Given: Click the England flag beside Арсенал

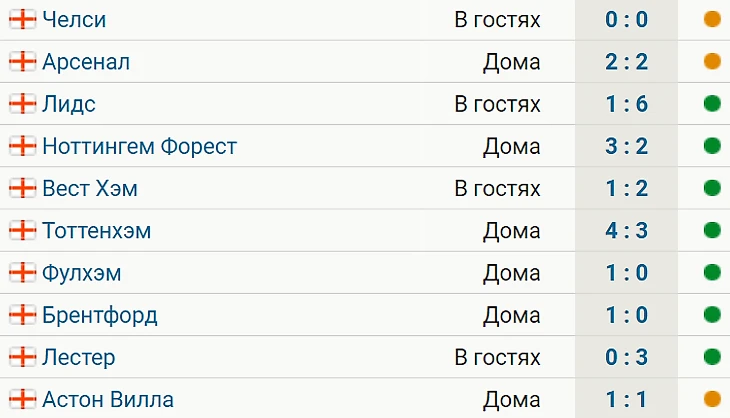Looking at the screenshot, I should [x=22, y=62].
